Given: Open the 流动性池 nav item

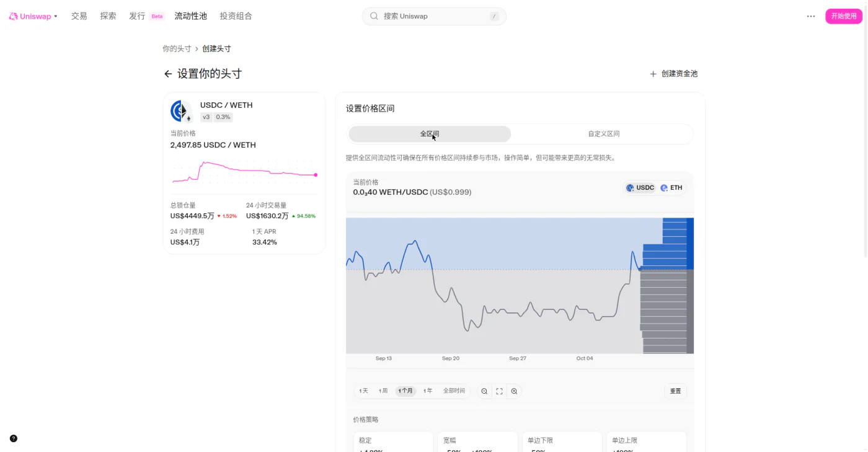Looking at the screenshot, I should click(191, 16).
